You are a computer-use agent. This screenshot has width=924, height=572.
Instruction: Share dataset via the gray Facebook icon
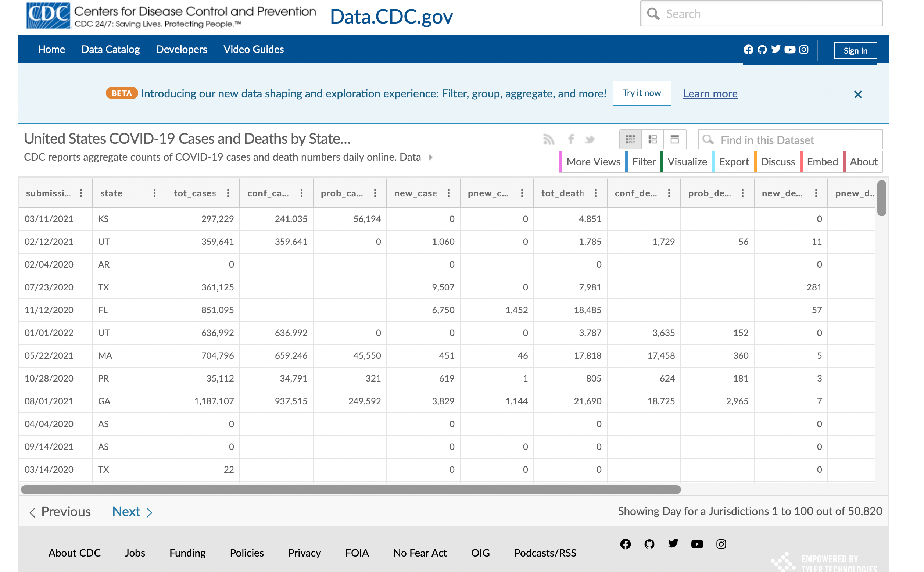click(x=571, y=139)
